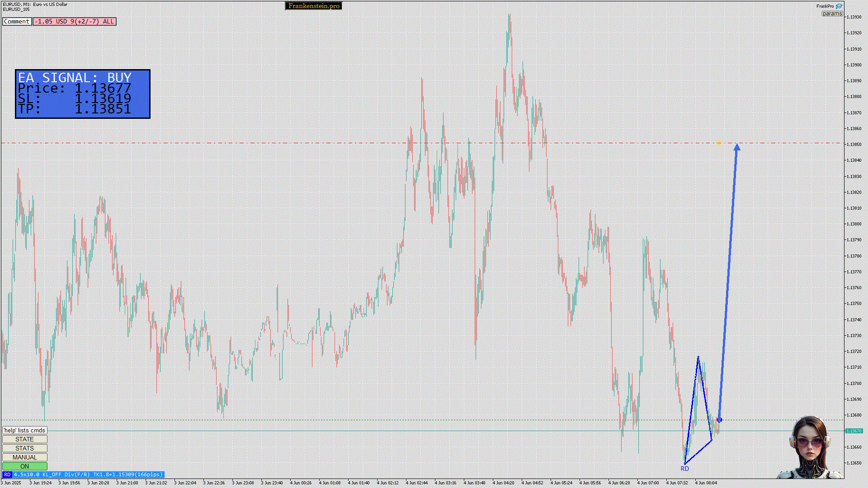Open the params button at top right
The image size is (868, 488).
(x=832, y=14)
